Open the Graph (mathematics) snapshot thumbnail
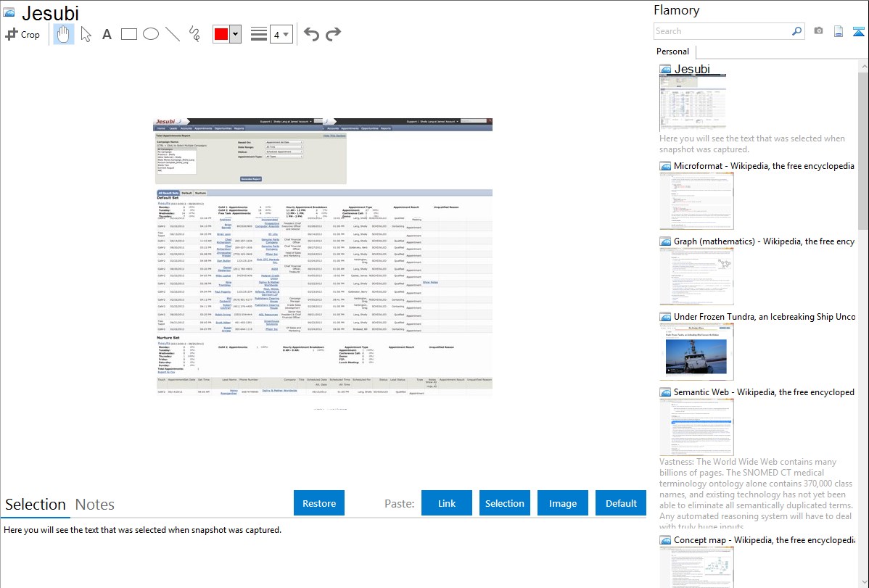Image resolution: width=869 pixels, height=588 pixels. (696, 276)
